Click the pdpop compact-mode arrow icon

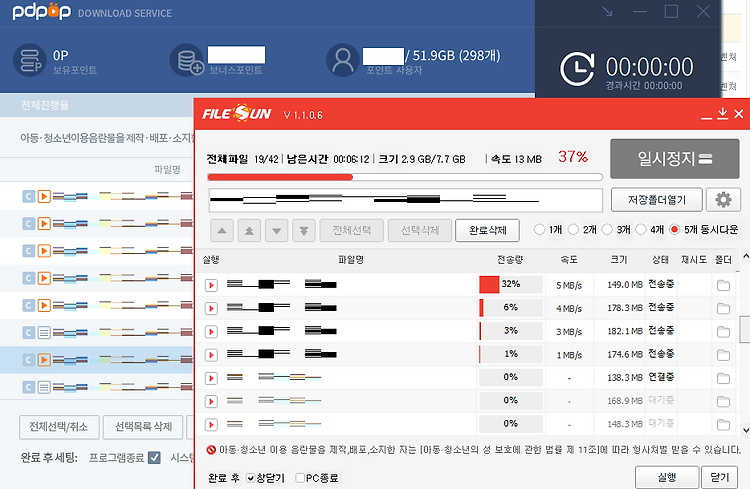[607, 11]
